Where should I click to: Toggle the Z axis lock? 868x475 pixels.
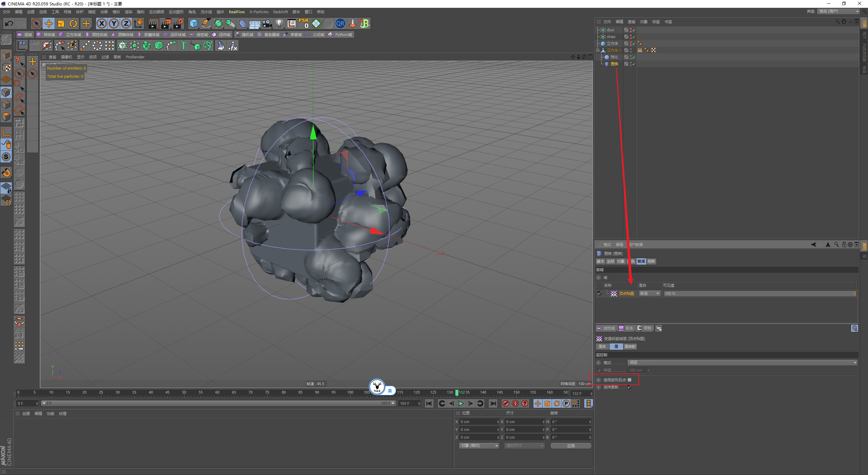126,23
